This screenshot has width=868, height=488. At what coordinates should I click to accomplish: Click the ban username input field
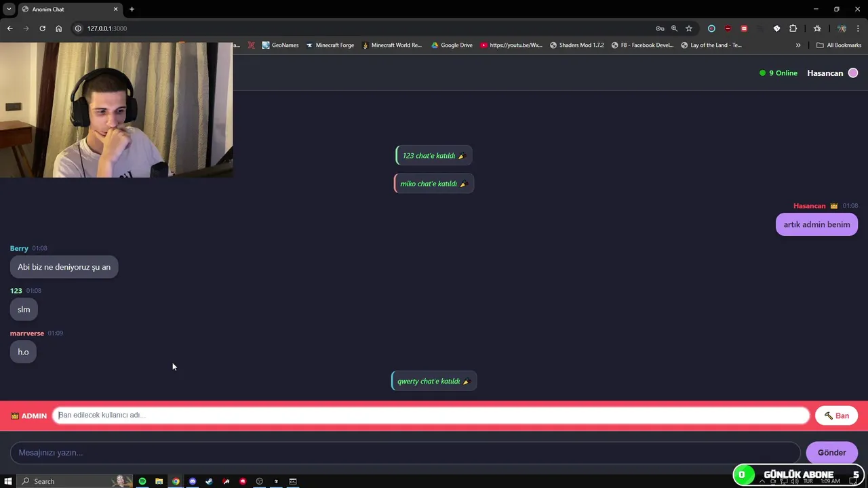[x=431, y=415]
